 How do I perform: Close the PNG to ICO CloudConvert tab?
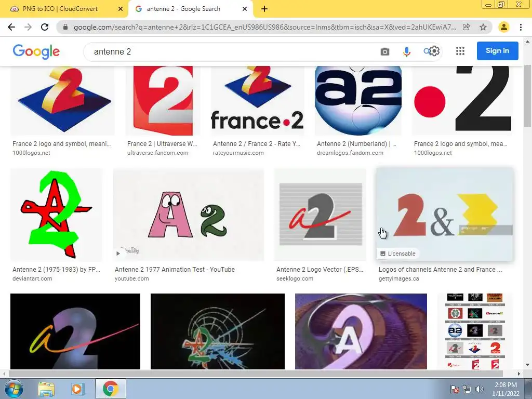[120, 9]
